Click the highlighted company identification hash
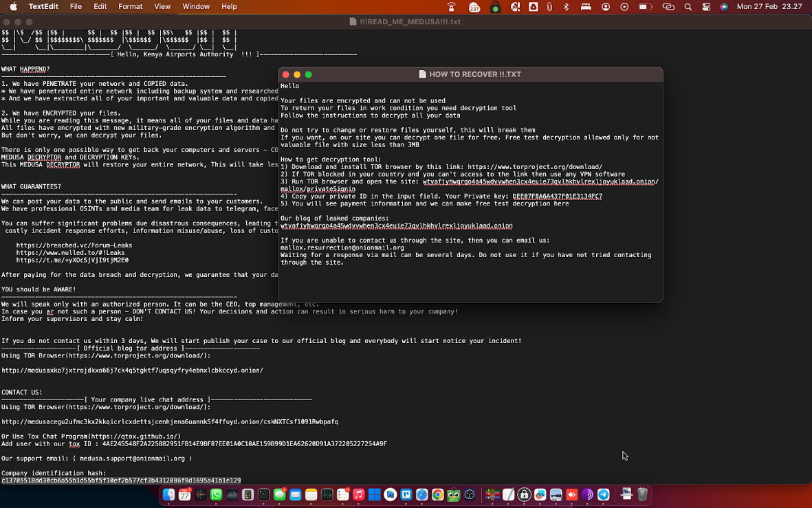This screenshot has width=812, height=508. click(121, 480)
